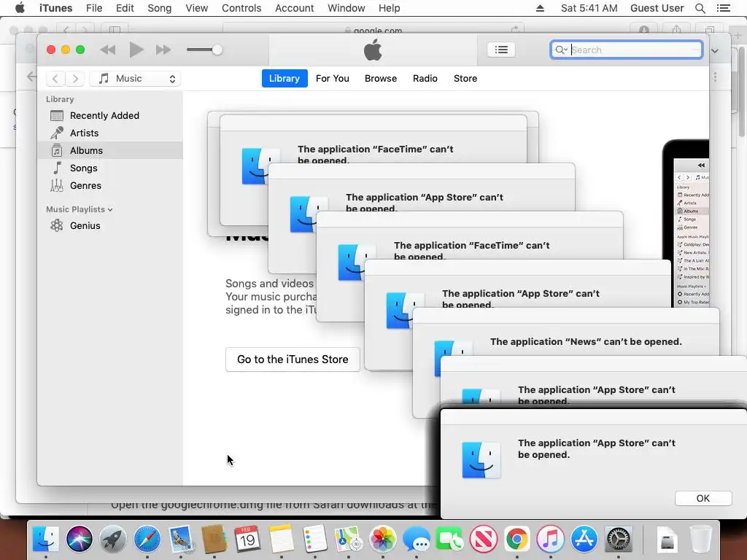
Task: Focus the iTunes Search field
Action: tap(627, 50)
